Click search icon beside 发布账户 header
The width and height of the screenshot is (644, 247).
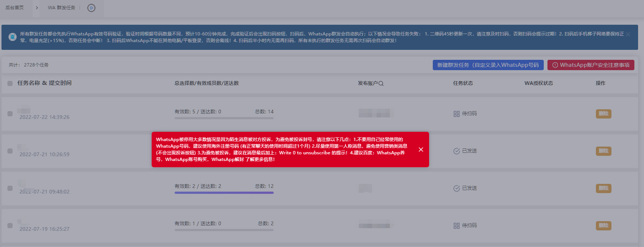pyautogui.click(x=381, y=83)
